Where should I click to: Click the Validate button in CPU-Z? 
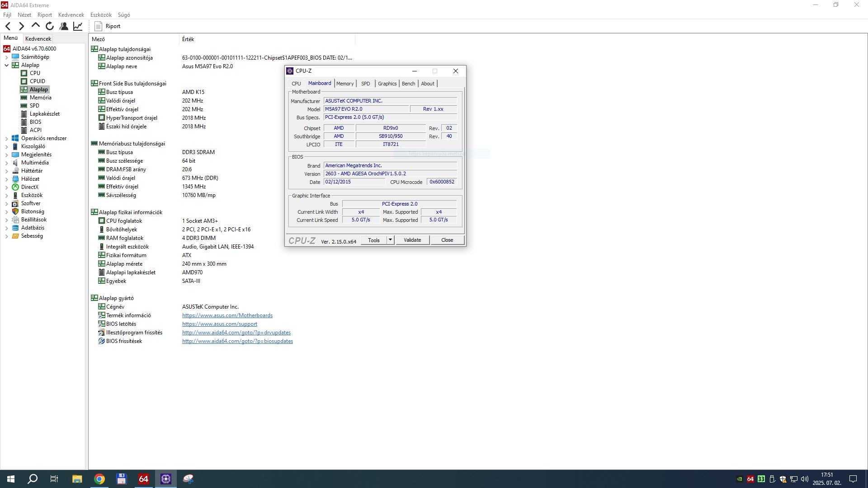tap(412, 240)
